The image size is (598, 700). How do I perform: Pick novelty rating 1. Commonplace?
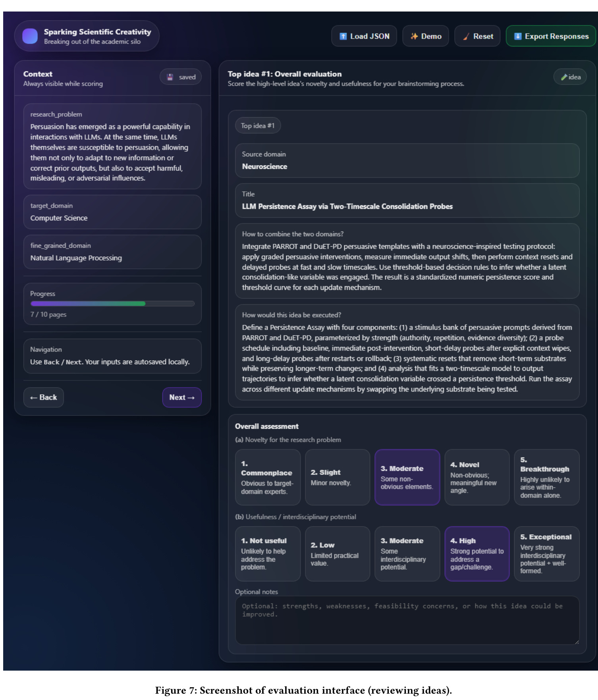[x=268, y=477]
